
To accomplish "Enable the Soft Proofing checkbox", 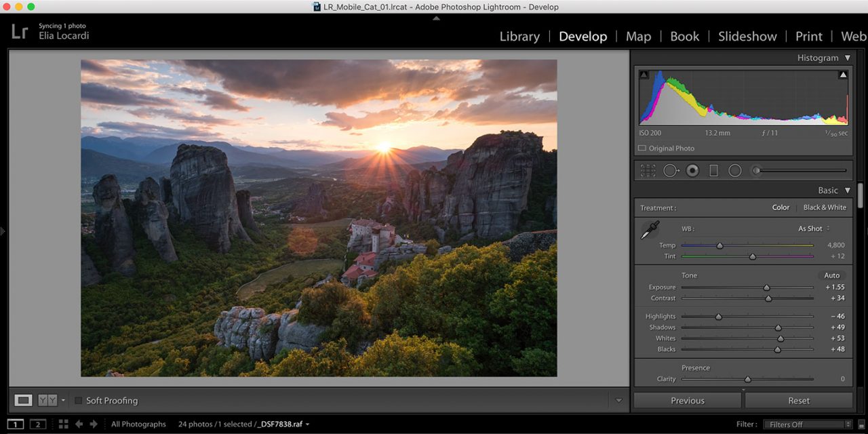I will coord(79,401).
